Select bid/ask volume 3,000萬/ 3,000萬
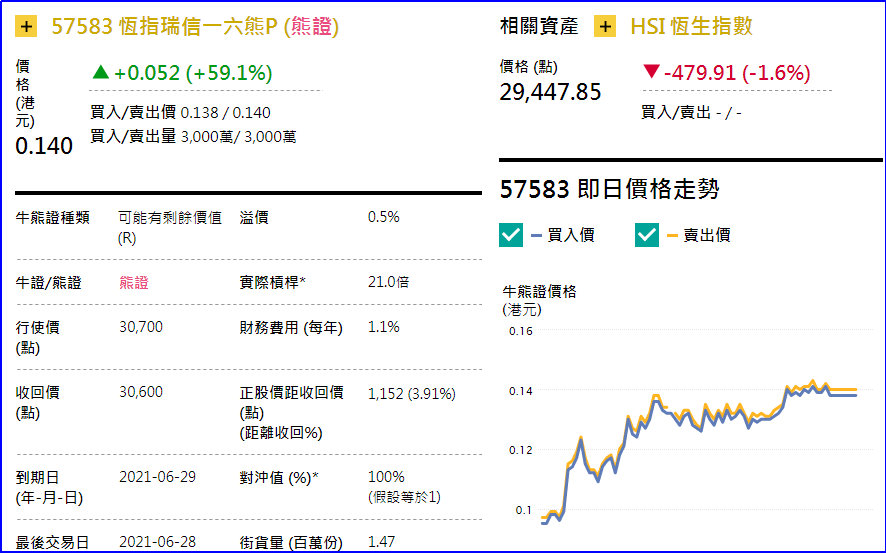 [238, 137]
